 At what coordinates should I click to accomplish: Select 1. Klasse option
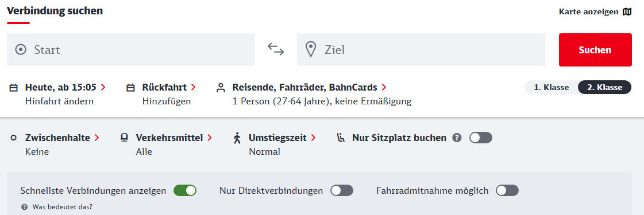click(551, 87)
